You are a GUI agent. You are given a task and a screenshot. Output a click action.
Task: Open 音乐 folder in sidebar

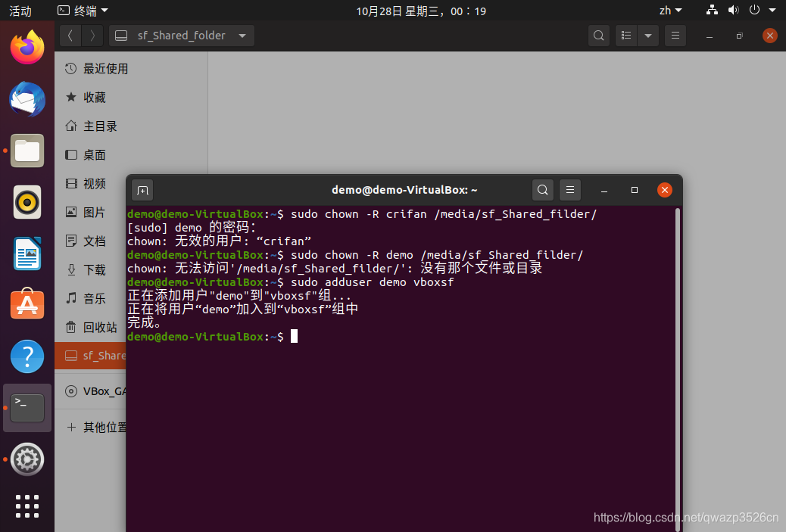point(91,299)
